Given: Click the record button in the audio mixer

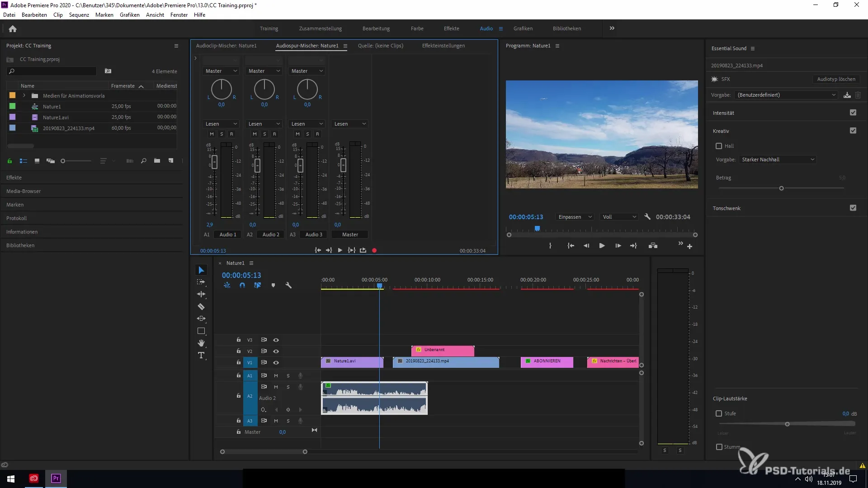Looking at the screenshot, I should [x=374, y=250].
